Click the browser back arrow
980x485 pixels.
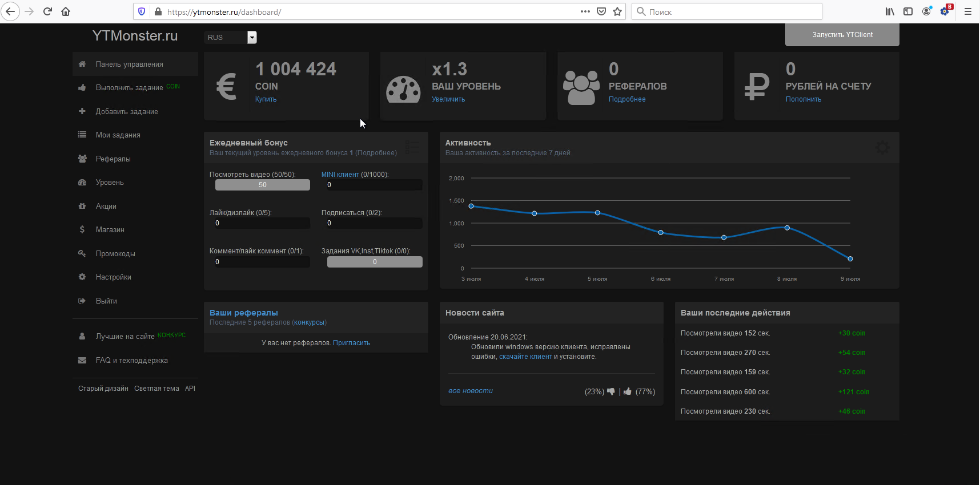pyautogui.click(x=10, y=11)
